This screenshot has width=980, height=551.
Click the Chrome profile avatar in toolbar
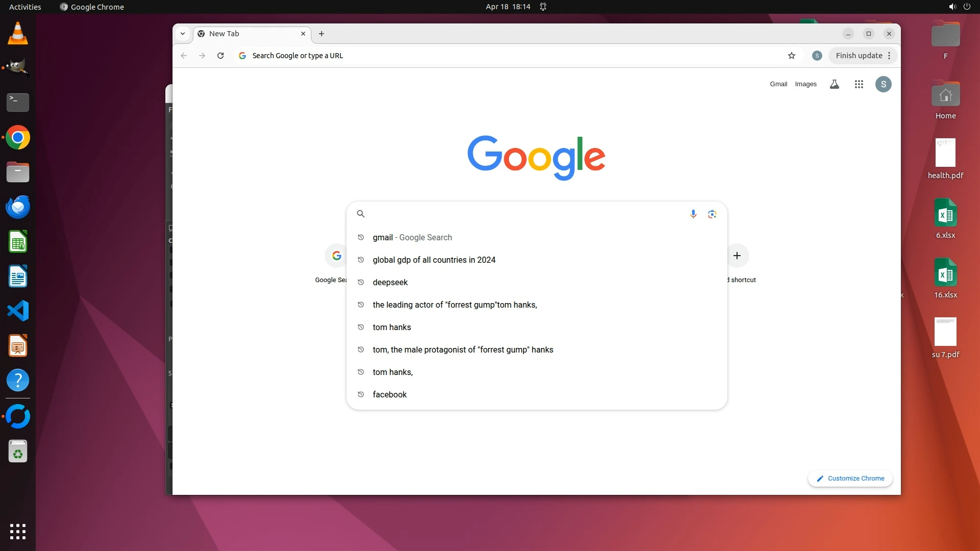[x=817, y=56]
